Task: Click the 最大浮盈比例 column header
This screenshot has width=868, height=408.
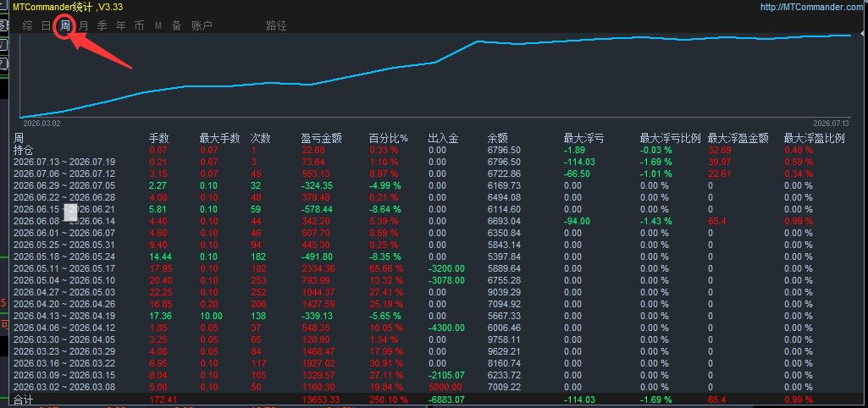Action: [815, 139]
